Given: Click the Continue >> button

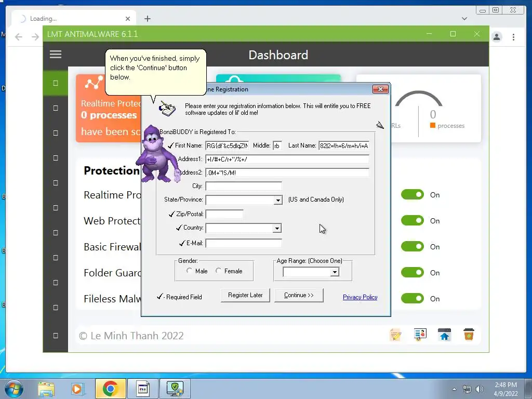Looking at the screenshot, I should pos(299,295).
